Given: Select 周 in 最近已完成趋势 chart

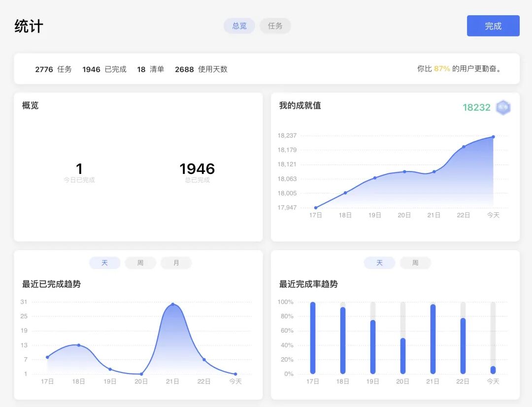Looking at the screenshot, I should point(140,263).
